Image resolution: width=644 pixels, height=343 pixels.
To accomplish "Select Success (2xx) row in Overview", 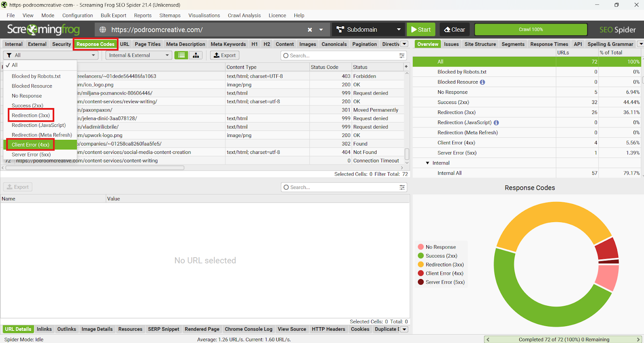I will [x=526, y=102].
